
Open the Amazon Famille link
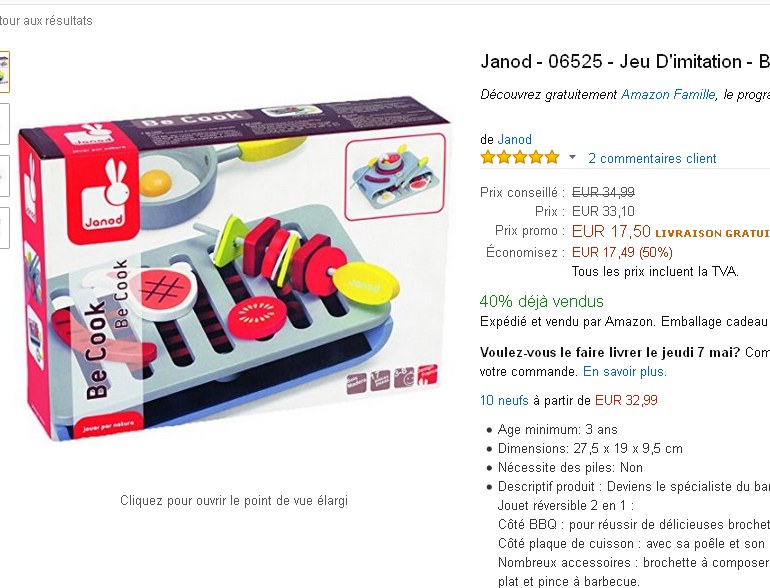tap(668, 94)
